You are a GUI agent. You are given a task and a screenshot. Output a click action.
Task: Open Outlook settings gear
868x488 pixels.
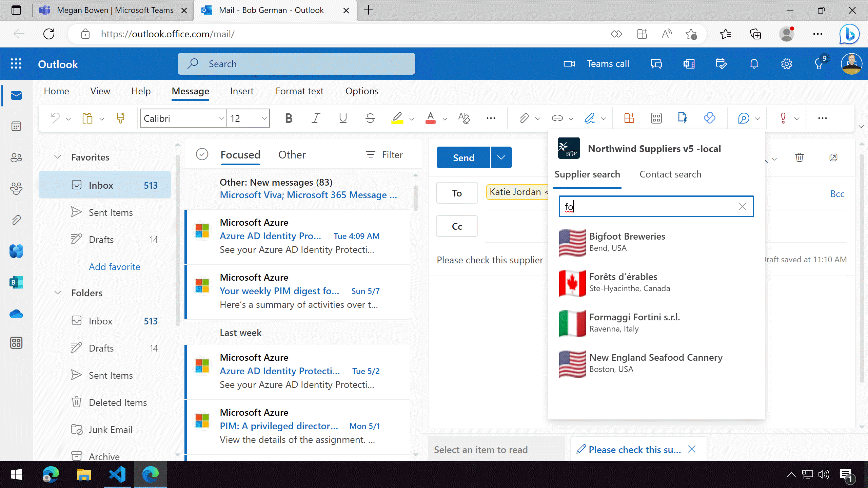(x=787, y=64)
